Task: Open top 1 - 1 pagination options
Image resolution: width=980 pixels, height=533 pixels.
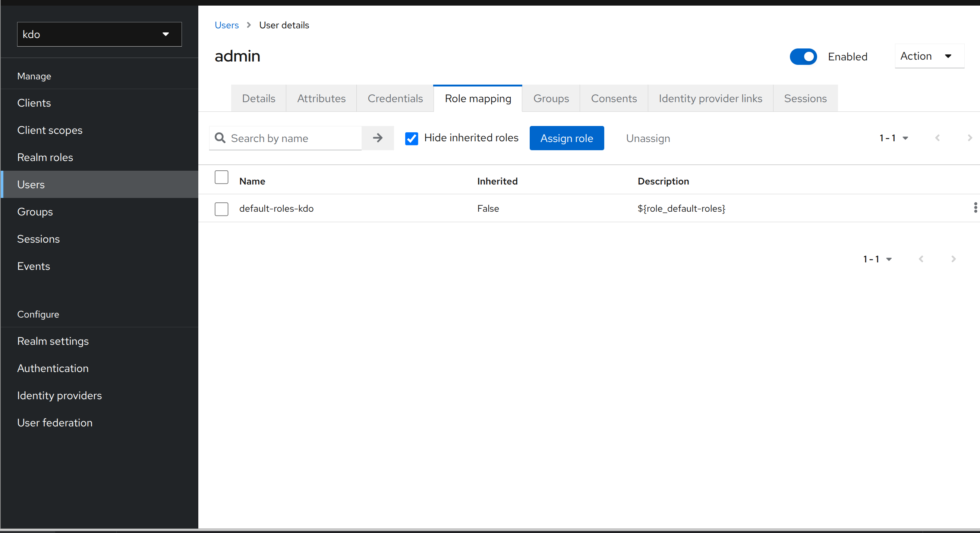Action: pyautogui.click(x=894, y=138)
